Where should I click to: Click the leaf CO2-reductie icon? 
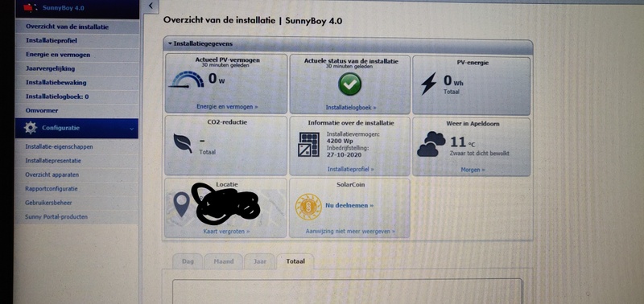click(183, 143)
